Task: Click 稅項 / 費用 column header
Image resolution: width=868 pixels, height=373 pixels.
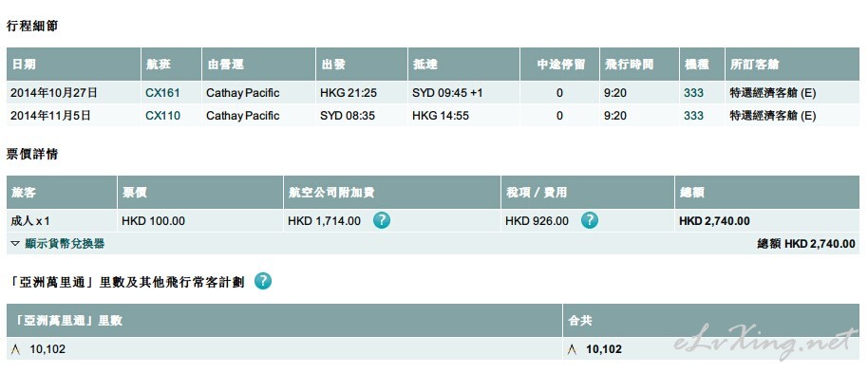Action: tap(588, 193)
